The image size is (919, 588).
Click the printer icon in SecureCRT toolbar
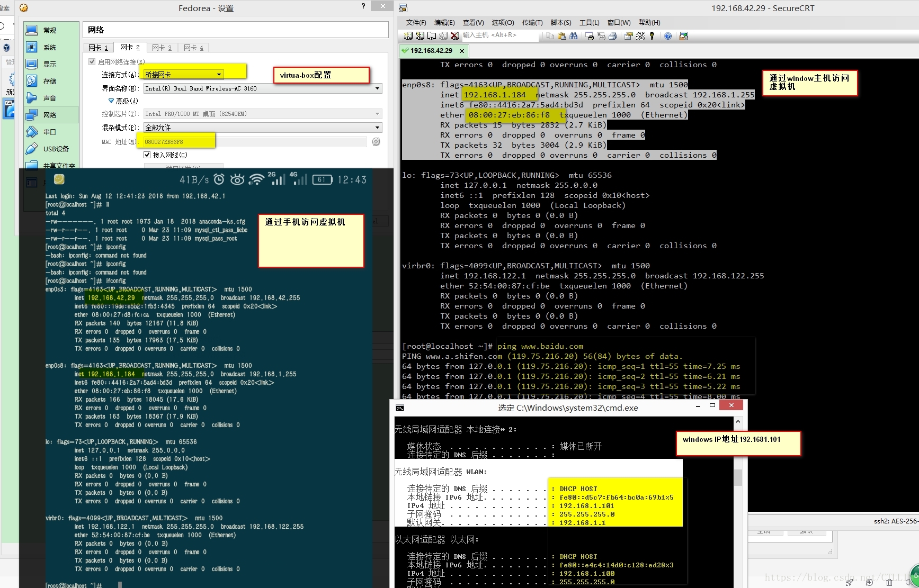tap(613, 36)
